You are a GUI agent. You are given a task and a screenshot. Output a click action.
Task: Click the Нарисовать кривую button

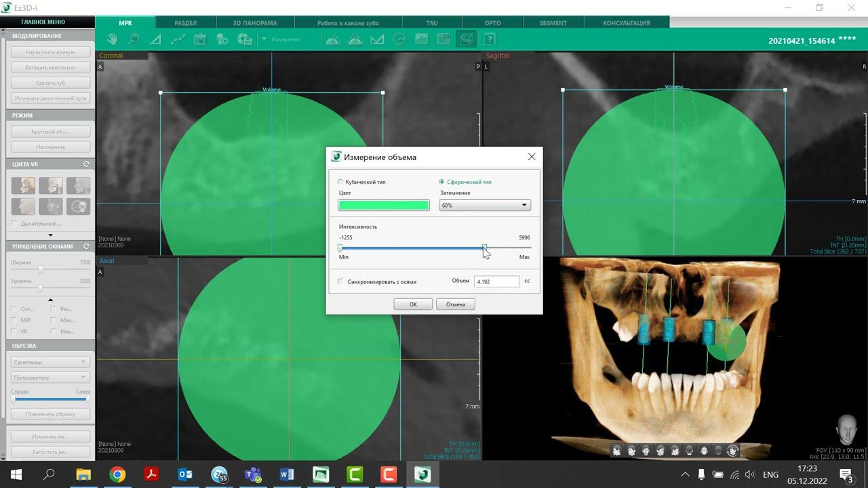point(50,52)
